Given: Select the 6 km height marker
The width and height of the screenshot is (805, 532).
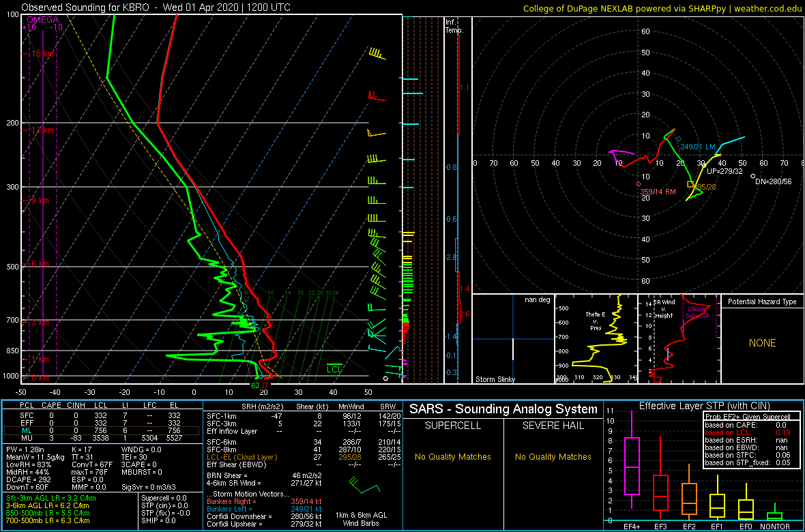Looking at the screenshot, I should point(40,263).
